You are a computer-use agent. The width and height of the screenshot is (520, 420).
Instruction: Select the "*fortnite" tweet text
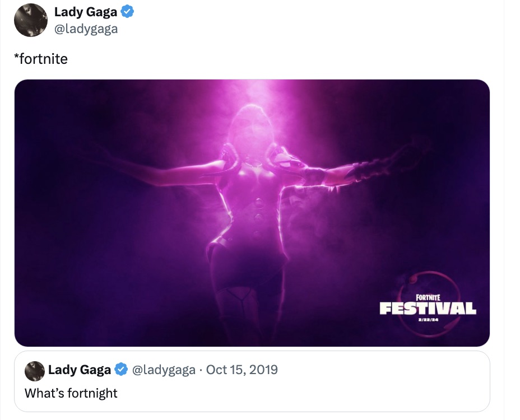tap(40, 58)
